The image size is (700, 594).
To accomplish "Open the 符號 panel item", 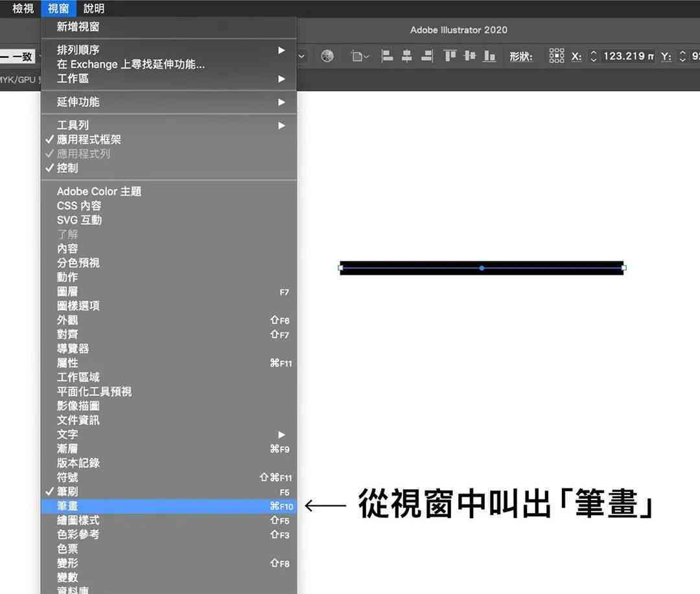I will [169, 477].
